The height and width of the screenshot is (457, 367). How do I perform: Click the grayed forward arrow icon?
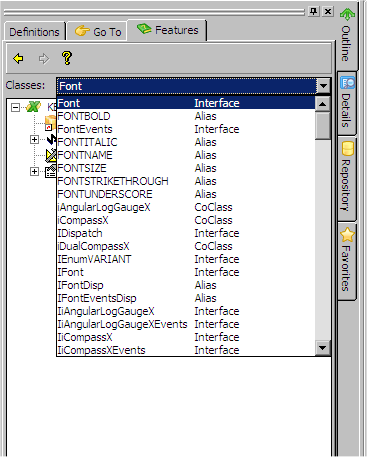[x=43, y=59]
